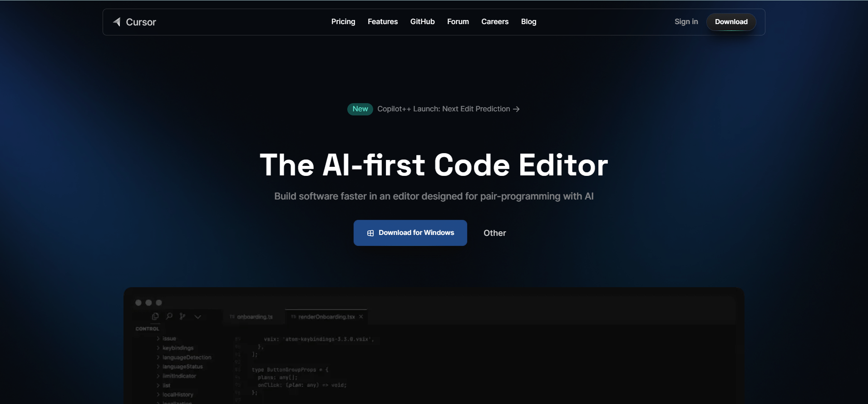Click the code line containing atom-keybindings vsix

click(x=319, y=339)
